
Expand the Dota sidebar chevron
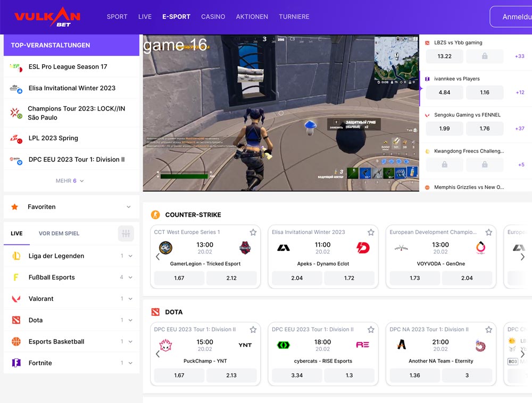(x=130, y=320)
